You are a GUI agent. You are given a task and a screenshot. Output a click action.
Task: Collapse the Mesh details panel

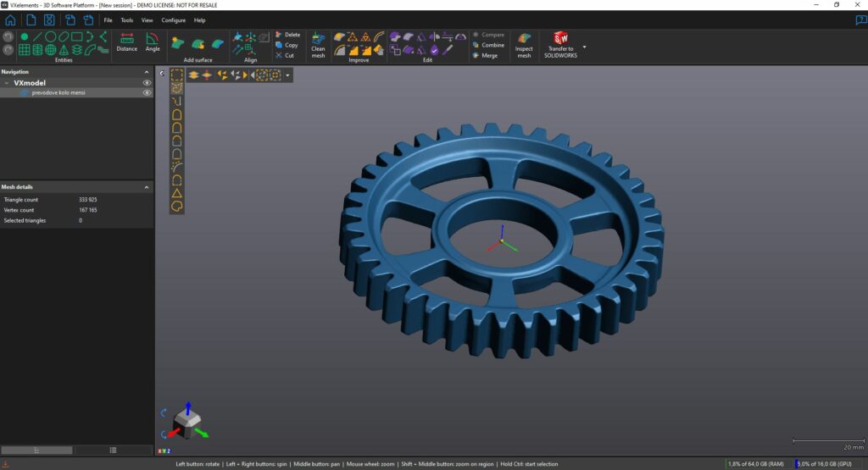pos(147,187)
